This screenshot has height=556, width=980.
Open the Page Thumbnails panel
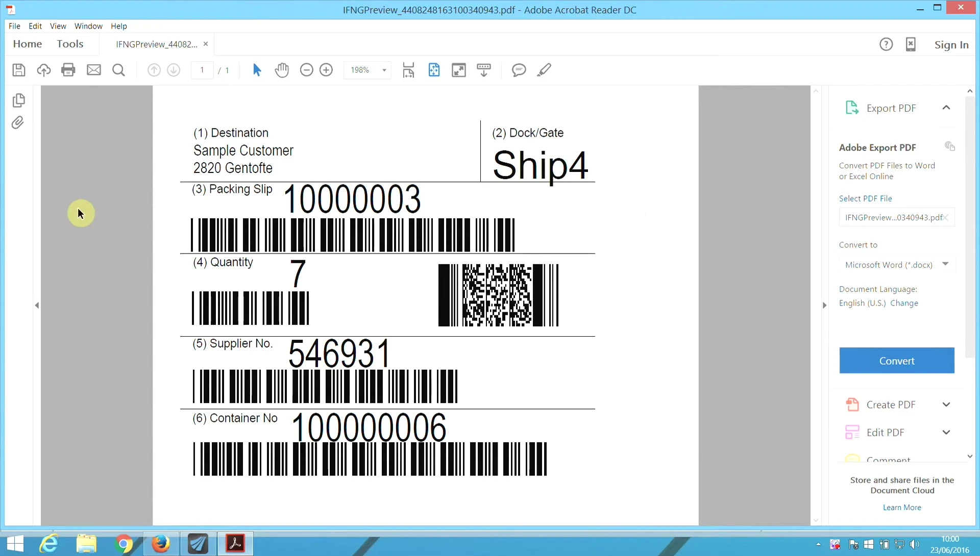click(x=18, y=100)
